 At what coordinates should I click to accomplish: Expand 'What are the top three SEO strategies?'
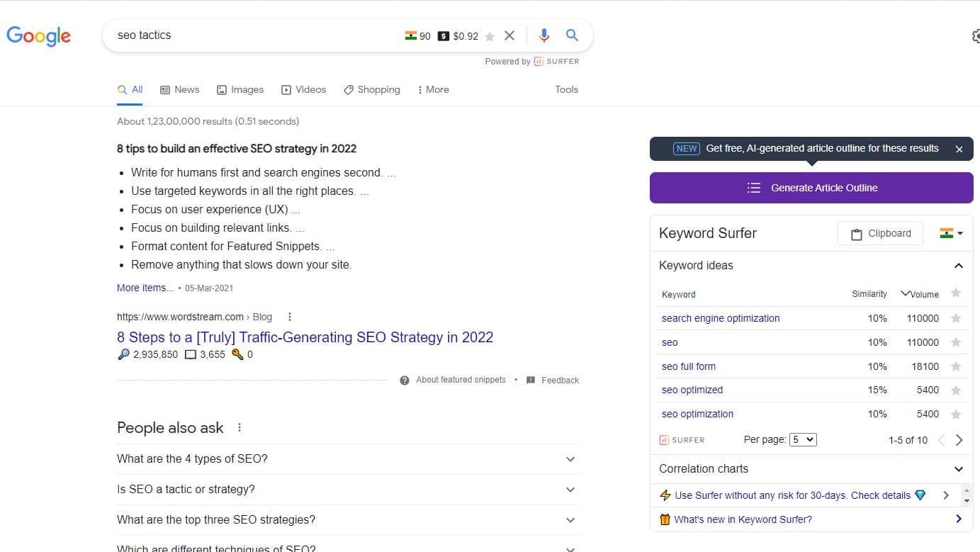pos(347,520)
